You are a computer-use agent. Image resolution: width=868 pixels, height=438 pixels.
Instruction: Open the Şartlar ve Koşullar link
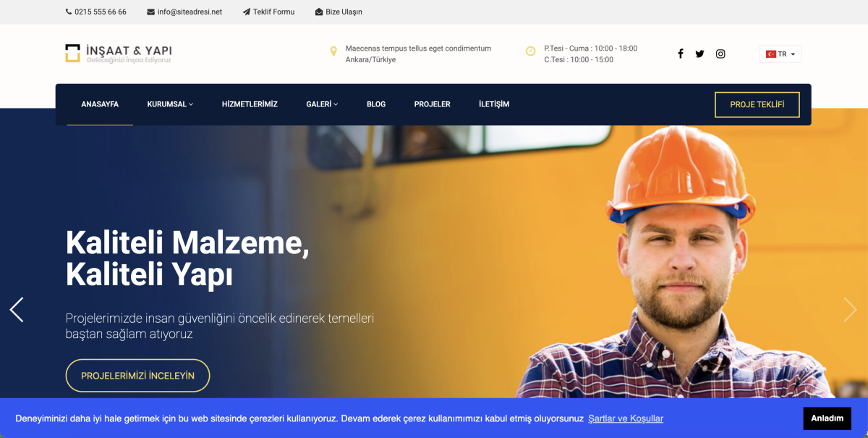(x=625, y=418)
